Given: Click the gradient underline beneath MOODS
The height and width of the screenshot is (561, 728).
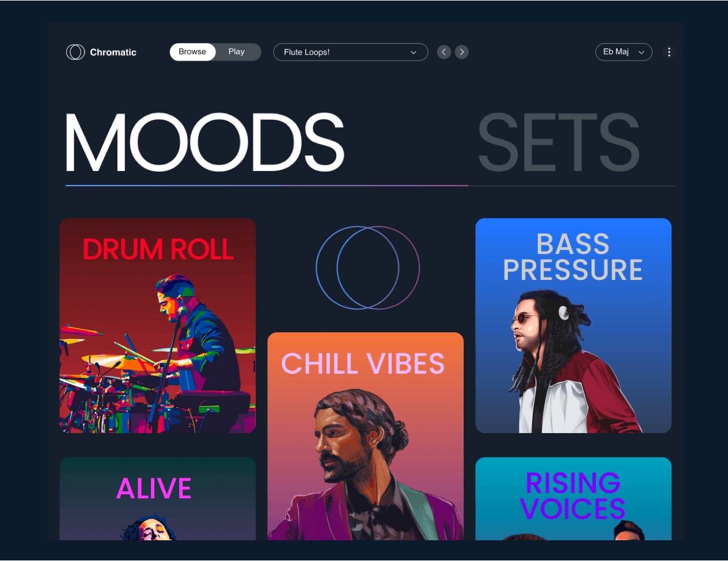Looking at the screenshot, I should (267, 185).
